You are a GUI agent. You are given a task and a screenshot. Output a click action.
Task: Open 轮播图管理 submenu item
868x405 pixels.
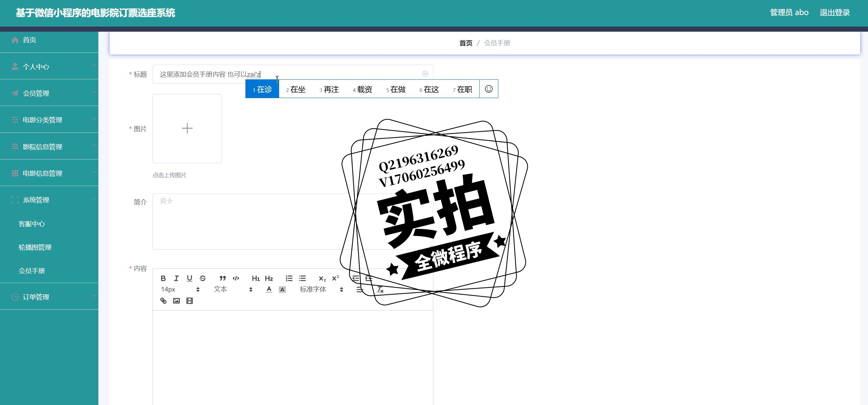(49, 247)
